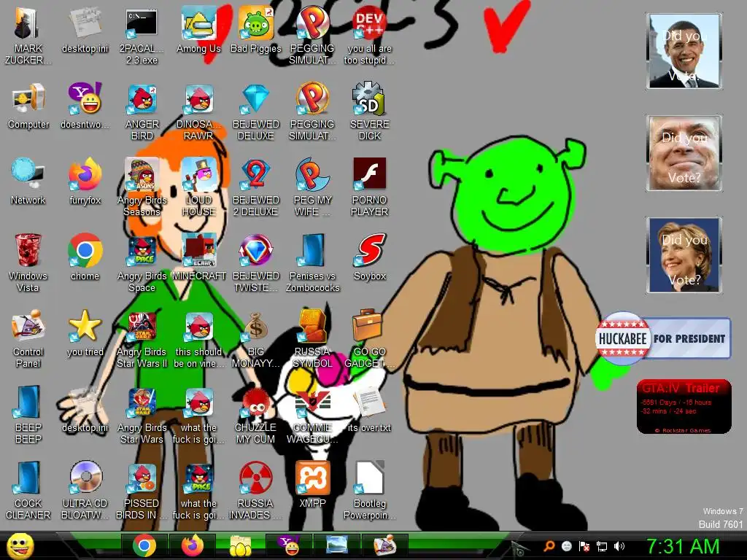This screenshot has width=747, height=560.
Task: Open the Paint taskbar icon
Action: coord(385,545)
